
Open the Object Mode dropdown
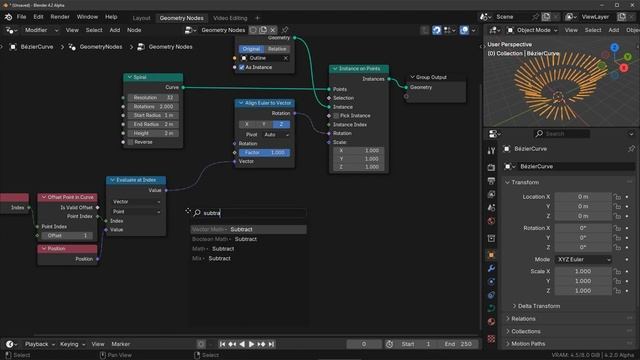pos(532,30)
